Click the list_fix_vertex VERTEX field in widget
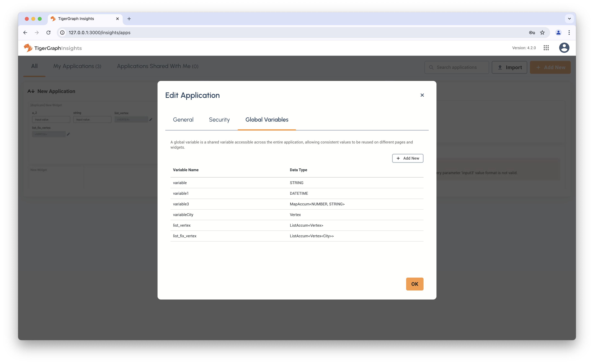This screenshot has width=594, height=364. point(49,134)
